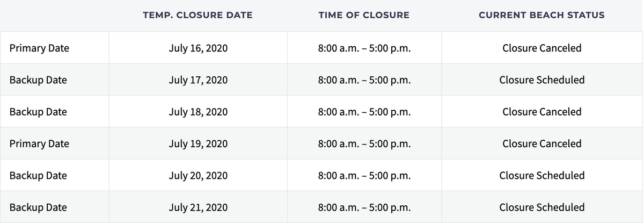Click Closure Canceled status for July 18

[541, 112]
